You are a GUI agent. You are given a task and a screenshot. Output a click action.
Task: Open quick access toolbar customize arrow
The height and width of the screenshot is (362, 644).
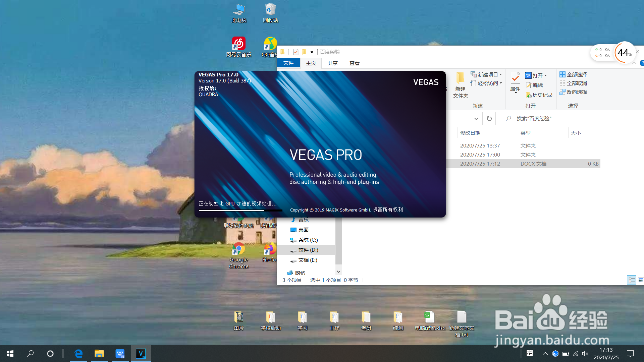pyautogui.click(x=312, y=52)
